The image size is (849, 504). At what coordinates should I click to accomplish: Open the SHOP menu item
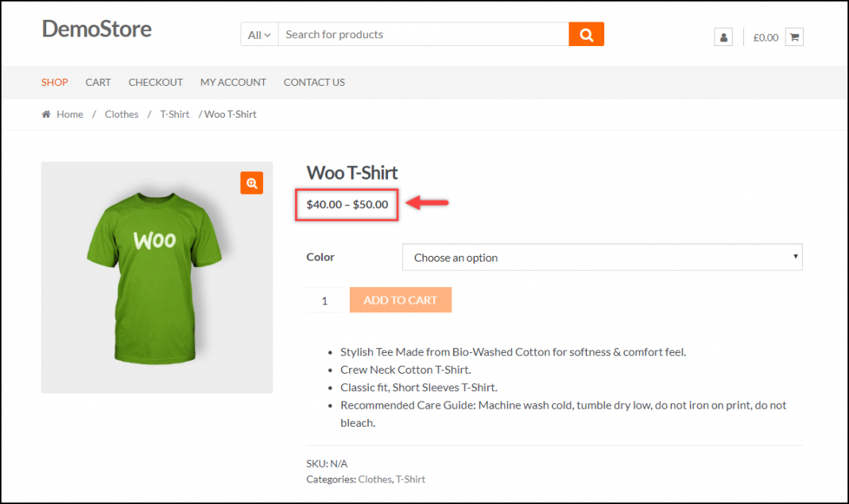point(54,82)
